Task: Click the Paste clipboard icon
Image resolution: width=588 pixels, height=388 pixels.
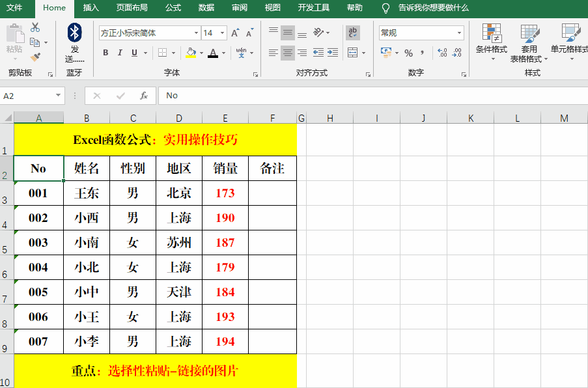Action: tap(15, 34)
